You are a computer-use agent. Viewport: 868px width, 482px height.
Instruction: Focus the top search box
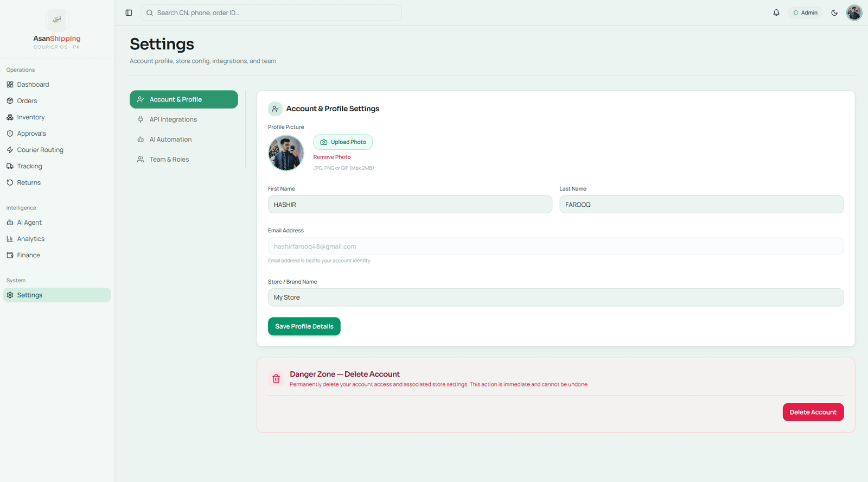tap(271, 12)
